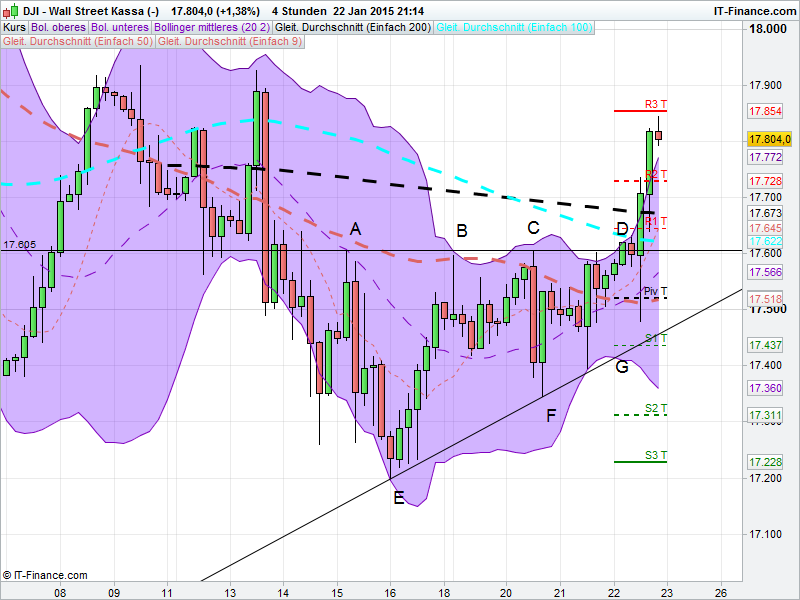
Task: Click date axis label 26
Action: [721, 593]
